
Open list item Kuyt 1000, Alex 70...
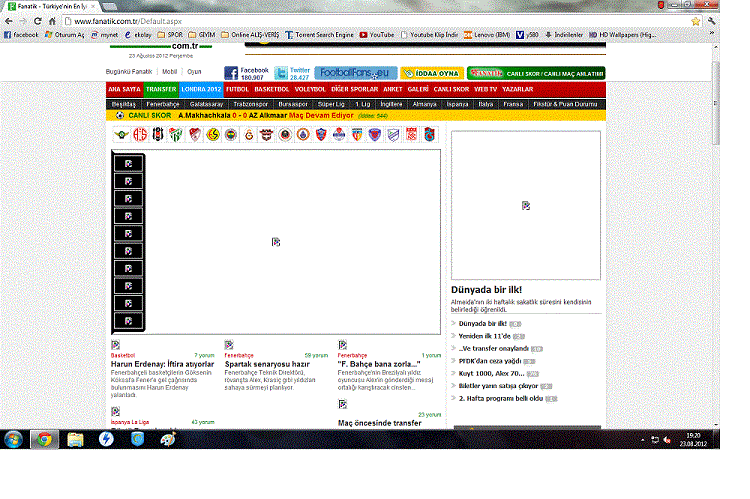[491, 374]
